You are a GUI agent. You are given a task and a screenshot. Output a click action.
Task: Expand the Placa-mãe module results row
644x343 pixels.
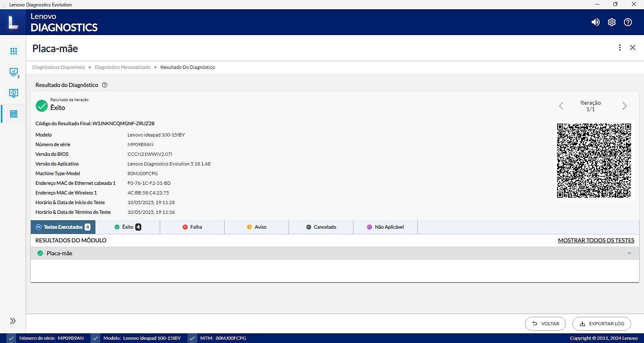pyautogui.click(x=335, y=253)
